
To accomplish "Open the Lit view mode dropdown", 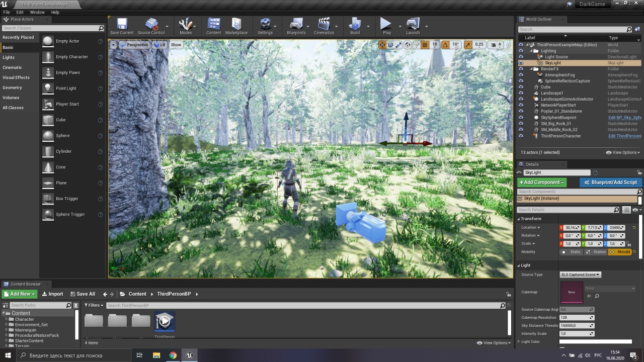I will point(159,45).
